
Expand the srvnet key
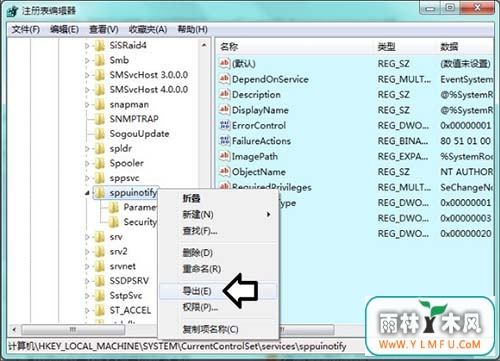point(87,266)
